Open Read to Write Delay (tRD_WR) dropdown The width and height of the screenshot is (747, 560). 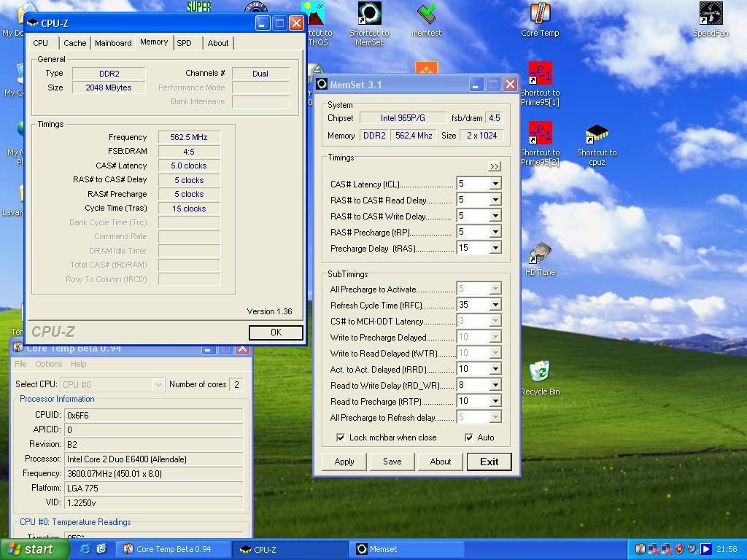click(495, 385)
